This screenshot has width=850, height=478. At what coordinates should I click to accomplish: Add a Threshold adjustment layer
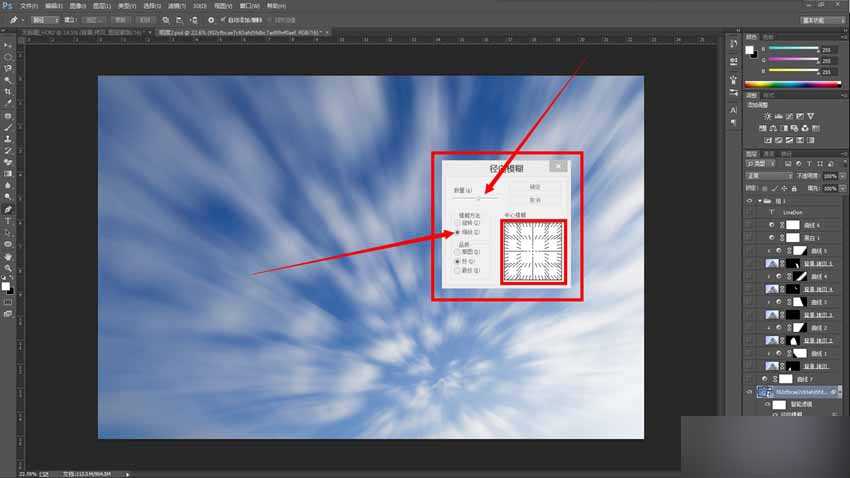(789, 140)
